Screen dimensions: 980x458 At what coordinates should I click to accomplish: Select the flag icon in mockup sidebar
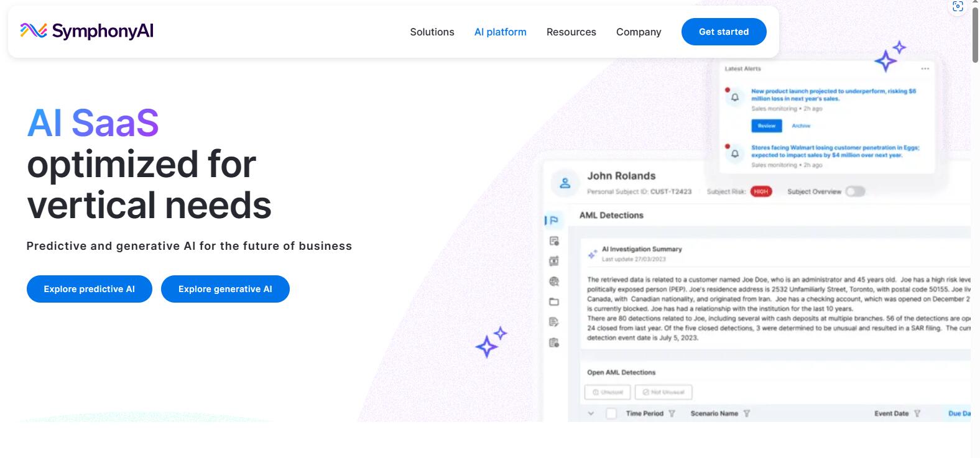(x=553, y=220)
